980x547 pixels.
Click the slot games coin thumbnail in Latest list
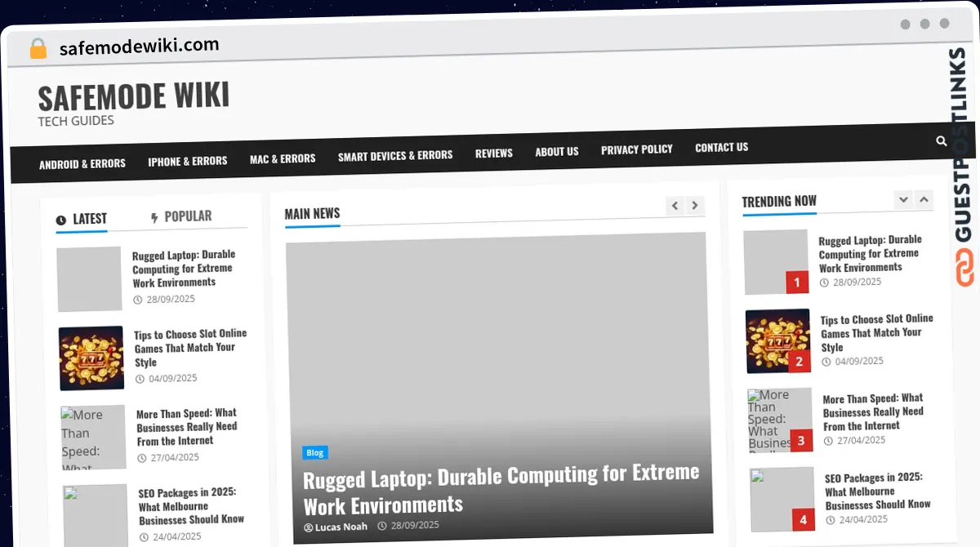[91, 358]
